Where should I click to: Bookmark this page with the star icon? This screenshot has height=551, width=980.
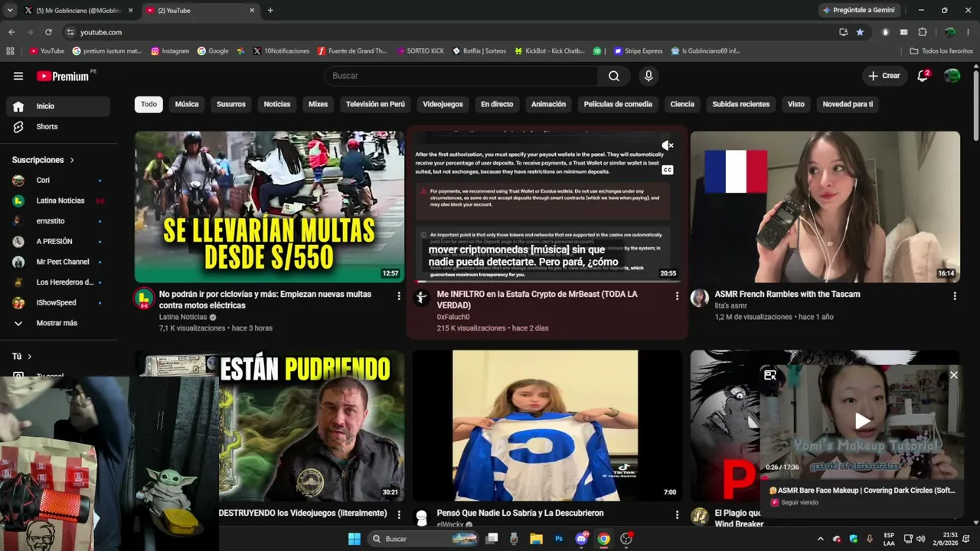tap(860, 32)
